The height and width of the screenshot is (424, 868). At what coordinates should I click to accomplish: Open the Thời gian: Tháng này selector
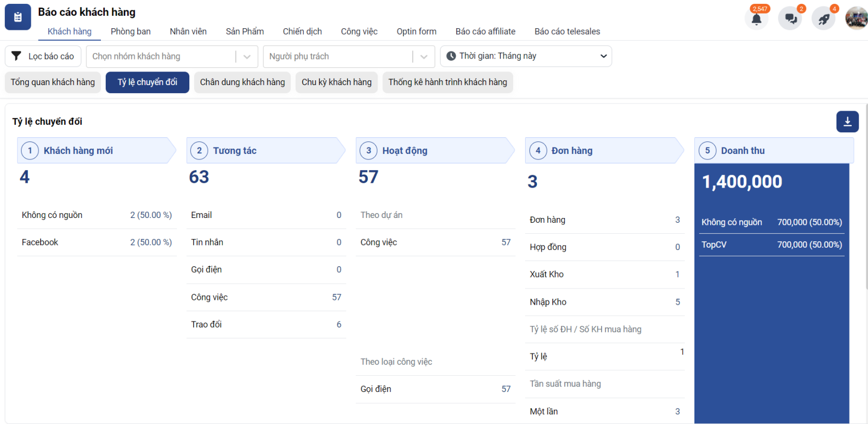pos(526,56)
